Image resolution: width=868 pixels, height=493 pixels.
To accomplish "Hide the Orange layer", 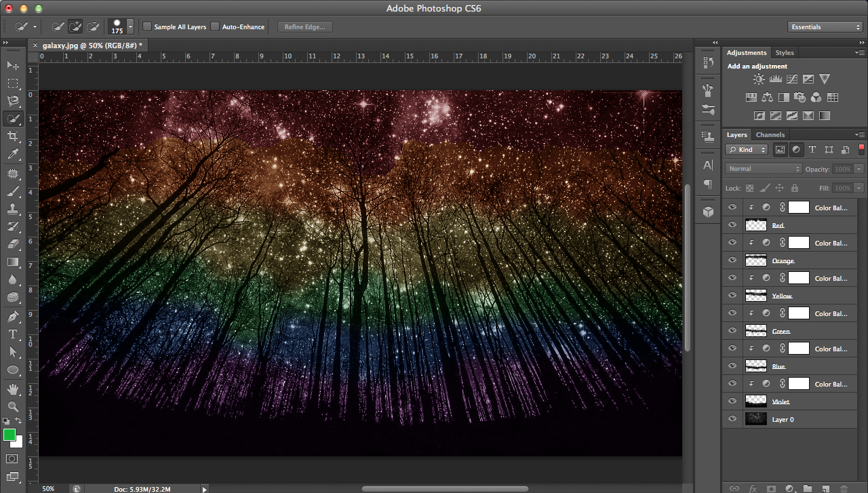I will point(732,260).
